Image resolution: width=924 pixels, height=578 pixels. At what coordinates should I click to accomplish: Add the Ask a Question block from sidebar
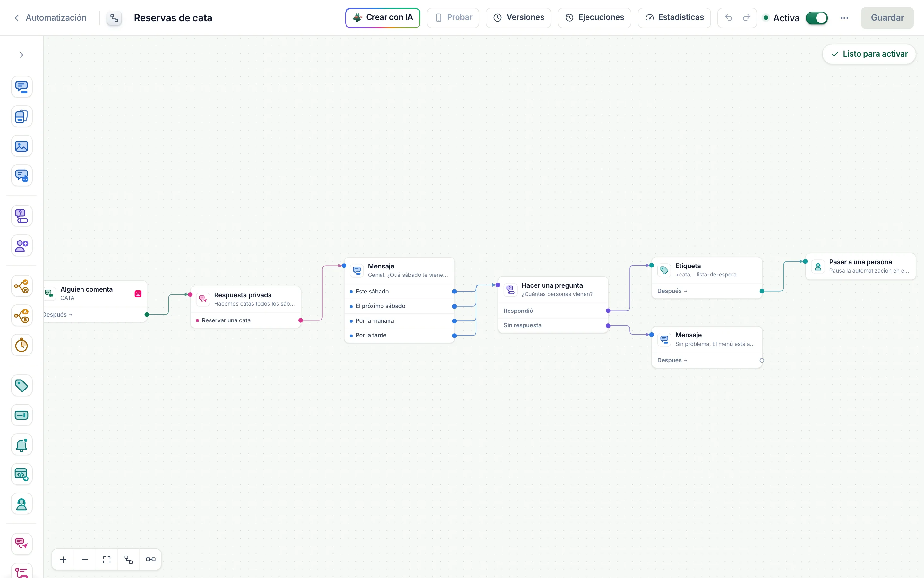[21, 216]
